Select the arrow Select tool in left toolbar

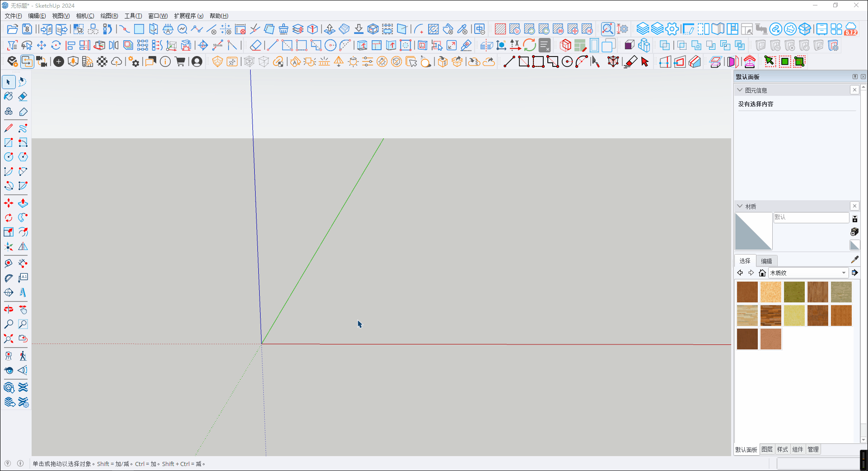(x=9, y=82)
